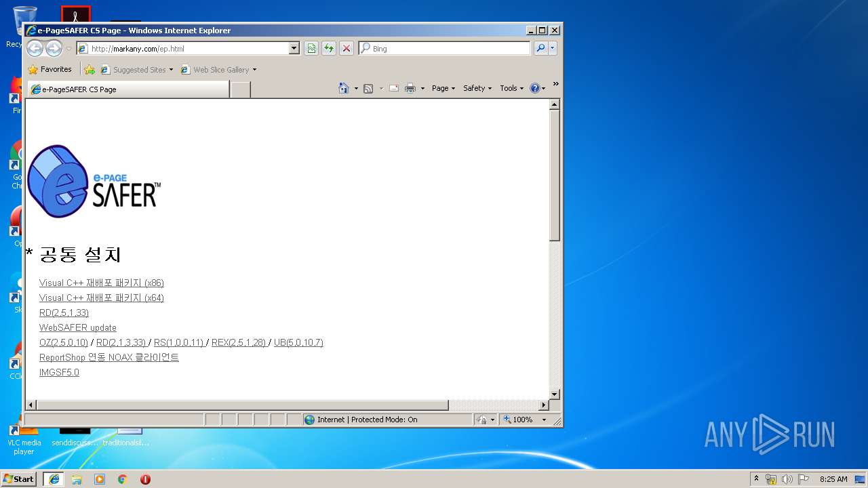Click the Opera icon in taskbar
This screenshot has width=868, height=488.
click(145, 479)
